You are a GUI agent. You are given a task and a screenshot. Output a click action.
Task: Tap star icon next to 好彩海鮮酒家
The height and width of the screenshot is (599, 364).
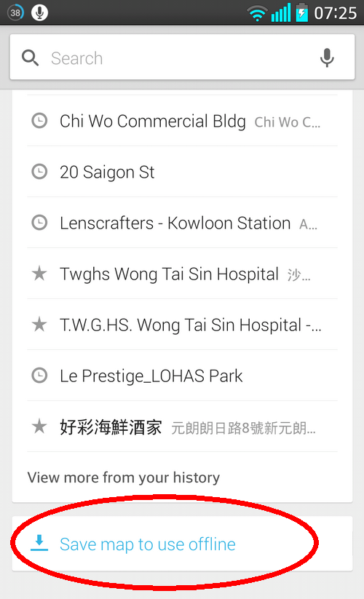39,427
